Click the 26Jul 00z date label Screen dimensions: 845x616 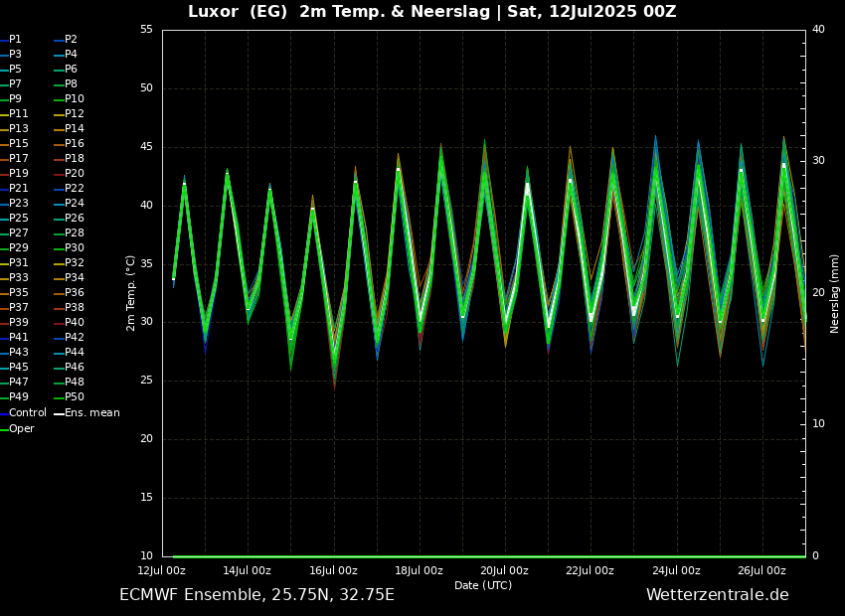click(x=761, y=570)
